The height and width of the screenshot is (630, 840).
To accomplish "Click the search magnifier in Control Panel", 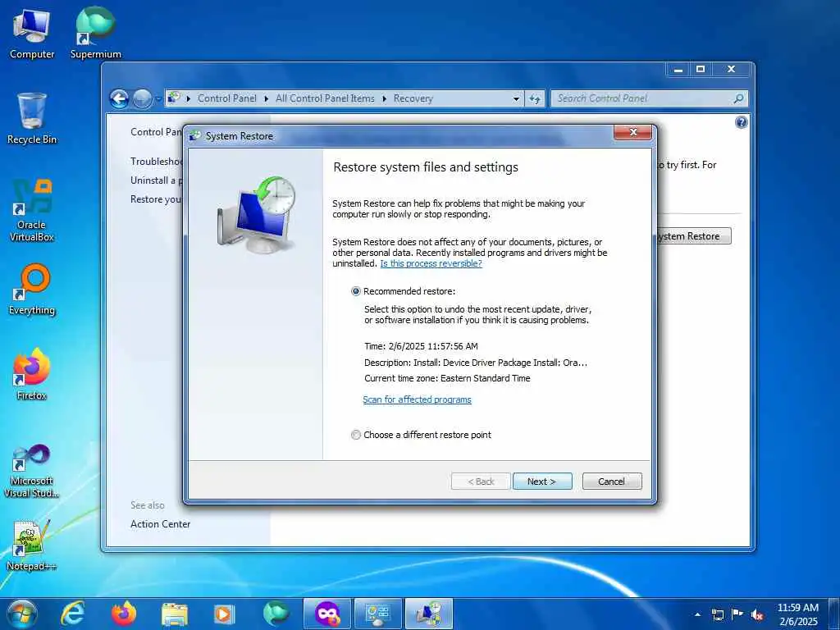I will click(x=738, y=98).
